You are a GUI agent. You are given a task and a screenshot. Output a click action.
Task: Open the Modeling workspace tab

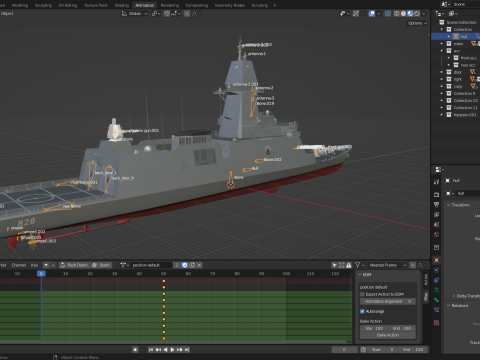point(20,5)
